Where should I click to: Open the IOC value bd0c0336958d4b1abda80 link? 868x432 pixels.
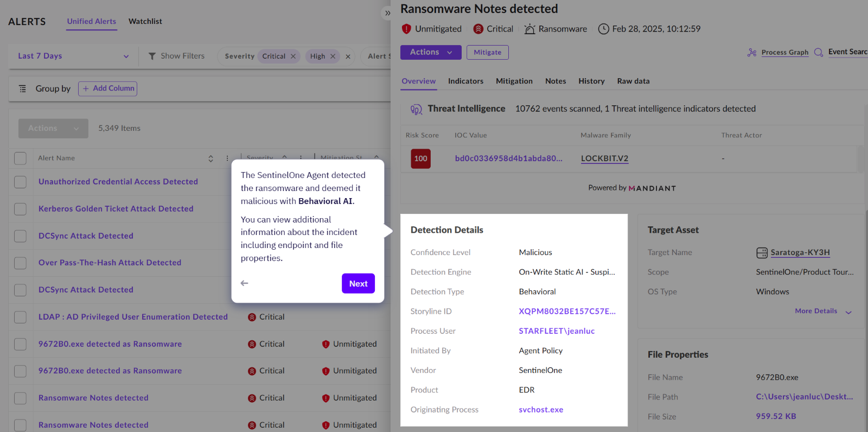click(508, 159)
